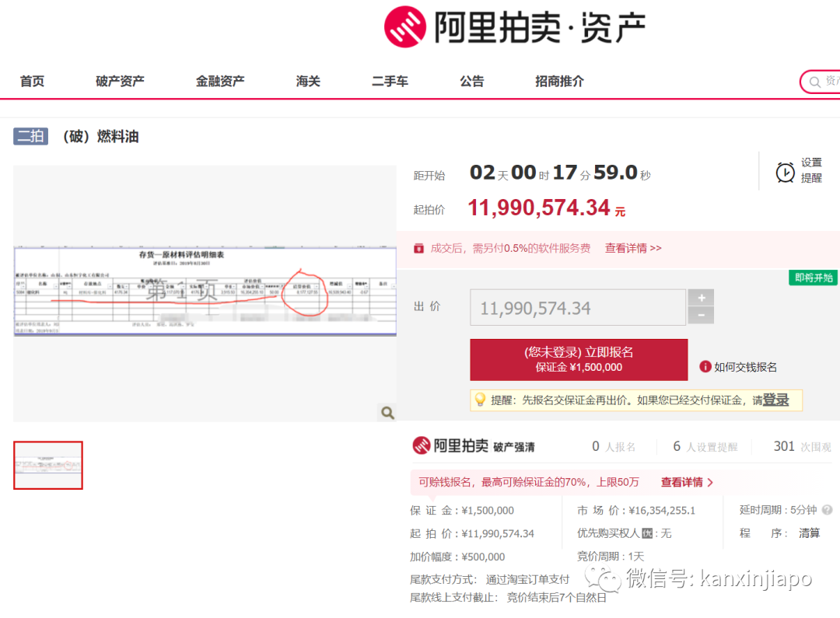Viewport: 840px width, 618px height.
Task: Open the 金融资产 navigation tab
Action: [x=220, y=81]
